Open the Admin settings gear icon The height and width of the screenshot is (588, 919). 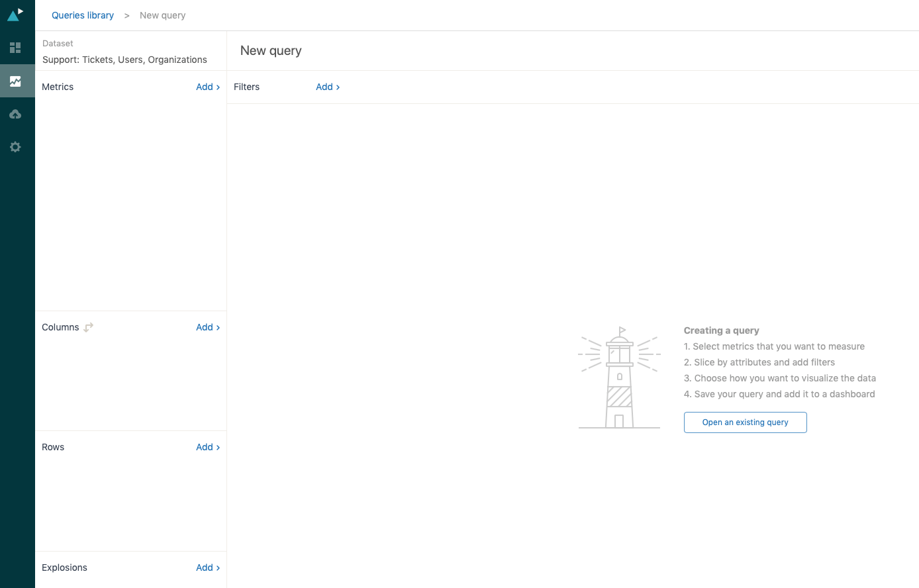(15, 147)
